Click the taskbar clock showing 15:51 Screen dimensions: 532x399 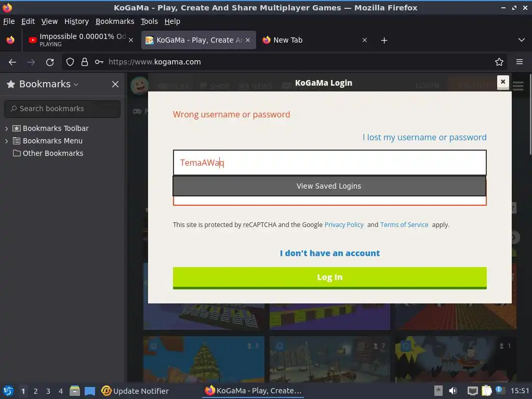[520, 391]
